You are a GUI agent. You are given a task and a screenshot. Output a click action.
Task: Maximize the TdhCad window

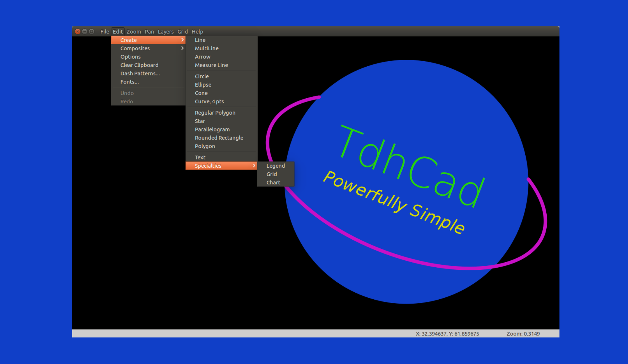[91, 31]
